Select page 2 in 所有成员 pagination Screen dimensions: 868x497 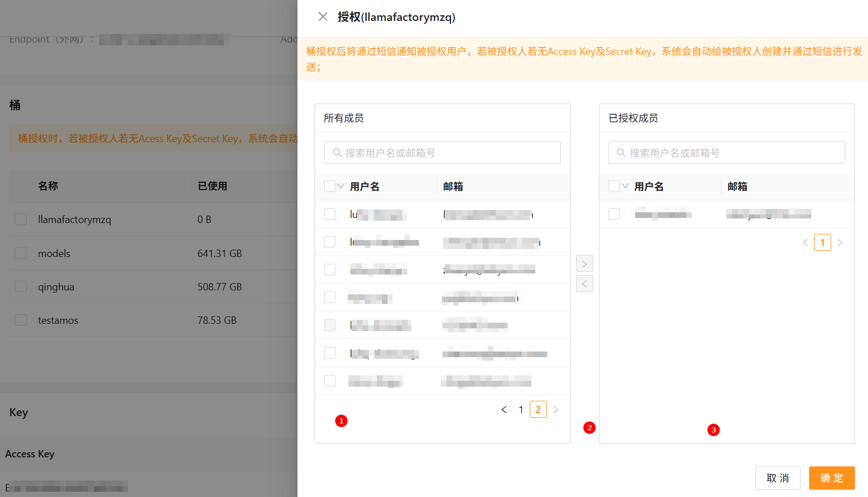[x=538, y=409]
